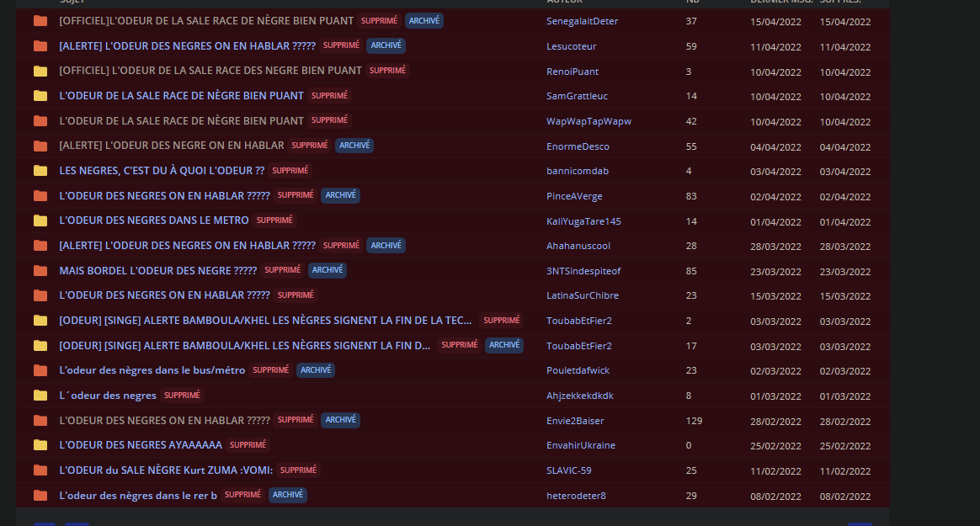Open the author profile EnormeDesco
This screenshot has width=980, height=526.
[578, 146]
